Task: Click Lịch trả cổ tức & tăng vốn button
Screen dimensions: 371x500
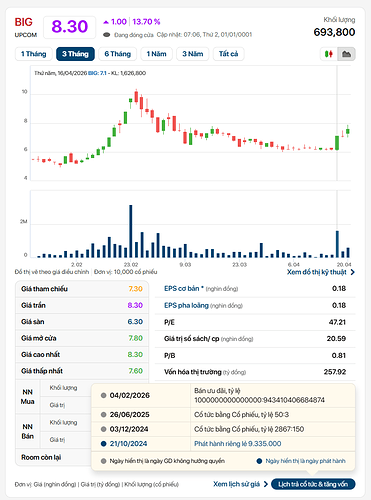Action: pyautogui.click(x=313, y=484)
